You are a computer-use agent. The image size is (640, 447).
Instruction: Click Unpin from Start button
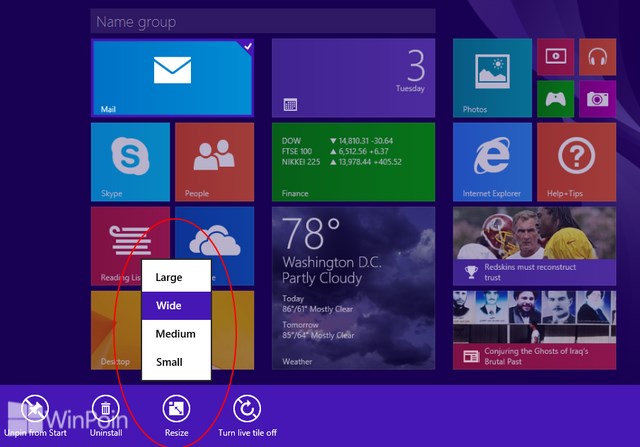[x=35, y=416]
